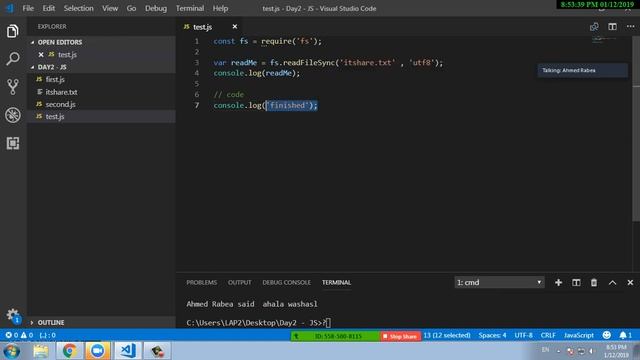
Task: Open the Search view in activity bar
Action: (x=13, y=59)
